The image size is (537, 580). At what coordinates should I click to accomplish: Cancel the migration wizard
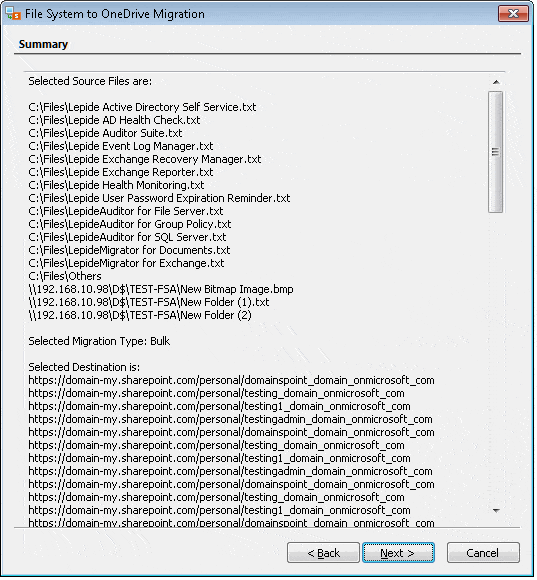point(483,553)
